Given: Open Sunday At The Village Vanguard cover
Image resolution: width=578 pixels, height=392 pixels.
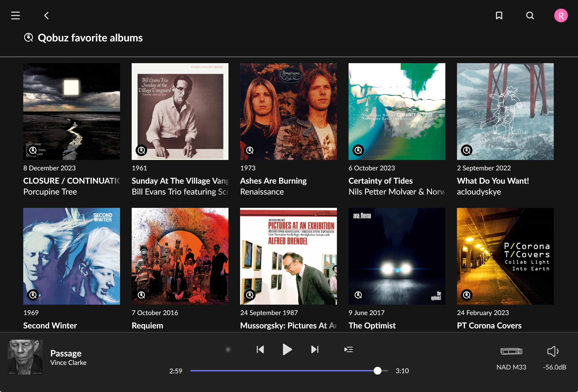Looking at the screenshot, I should coord(180,111).
